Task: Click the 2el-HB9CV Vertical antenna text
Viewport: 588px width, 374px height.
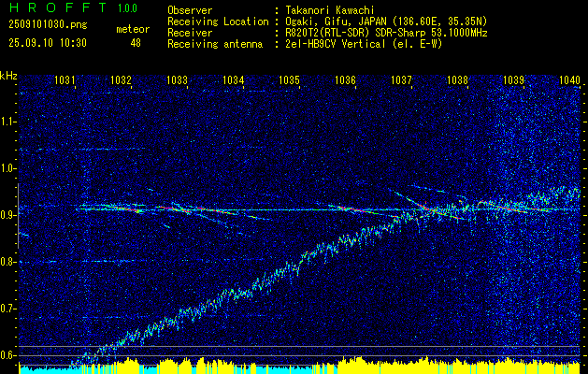Action: coord(364,44)
